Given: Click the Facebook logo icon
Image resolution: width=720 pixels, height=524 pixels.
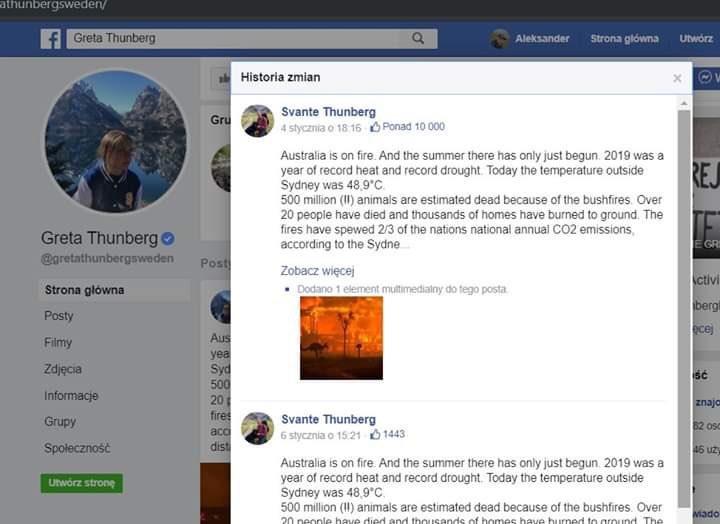Looking at the screenshot, I should point(51,39).
